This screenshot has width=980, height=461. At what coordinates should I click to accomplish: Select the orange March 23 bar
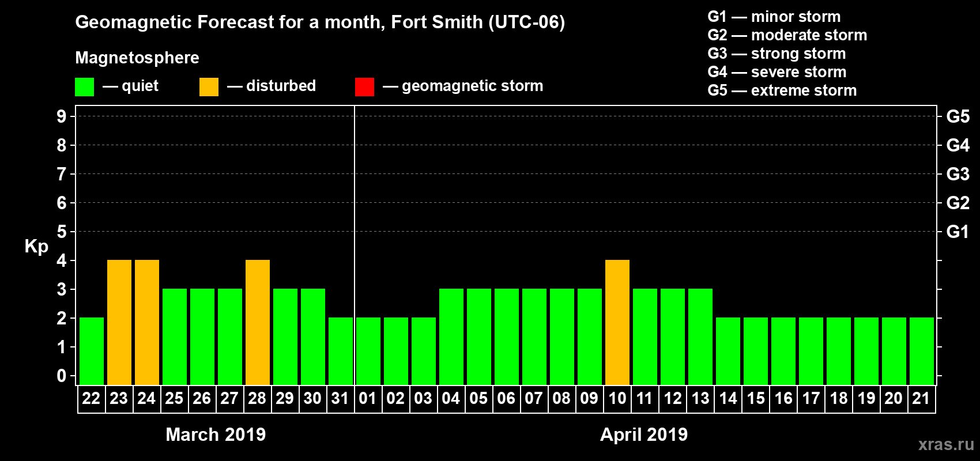coord(119,322)
